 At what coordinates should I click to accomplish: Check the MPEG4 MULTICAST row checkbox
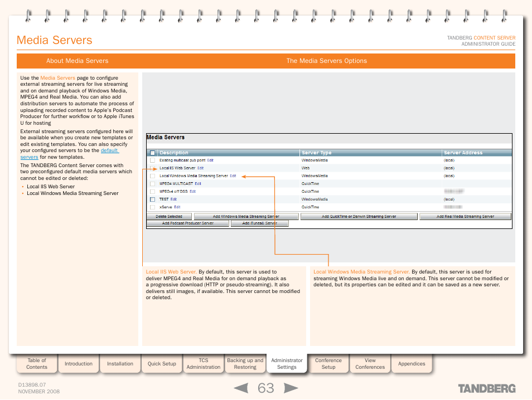(153, 184)
